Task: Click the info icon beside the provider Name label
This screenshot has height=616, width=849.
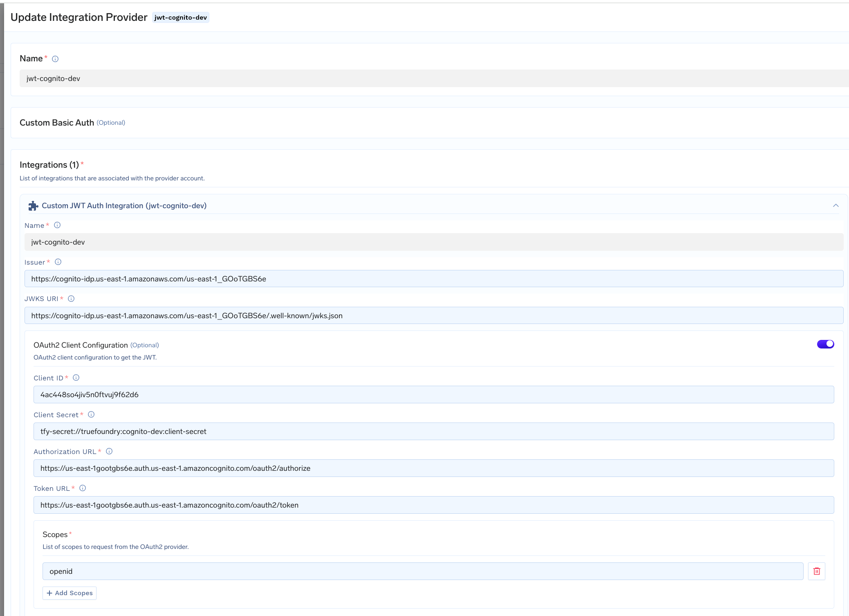Action: (x=55, y=59)
